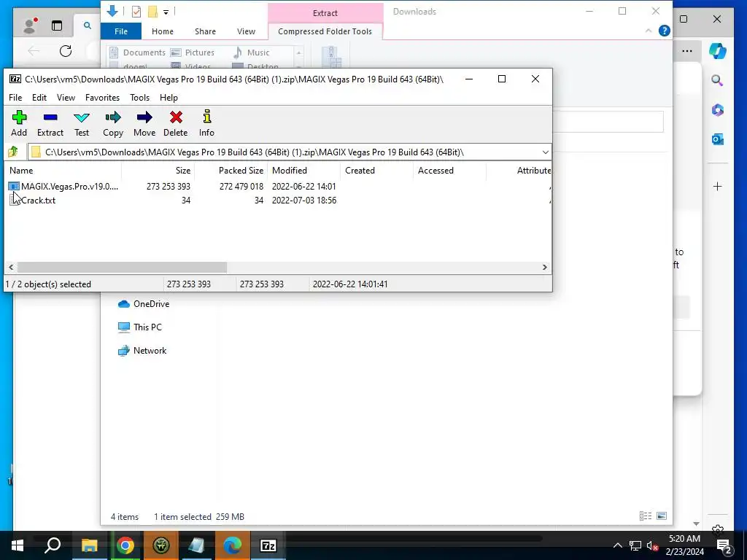The width and height of the screenshot is (747, 560).
Task: Open the File tab in File Explorer
Action: (121, 31)
